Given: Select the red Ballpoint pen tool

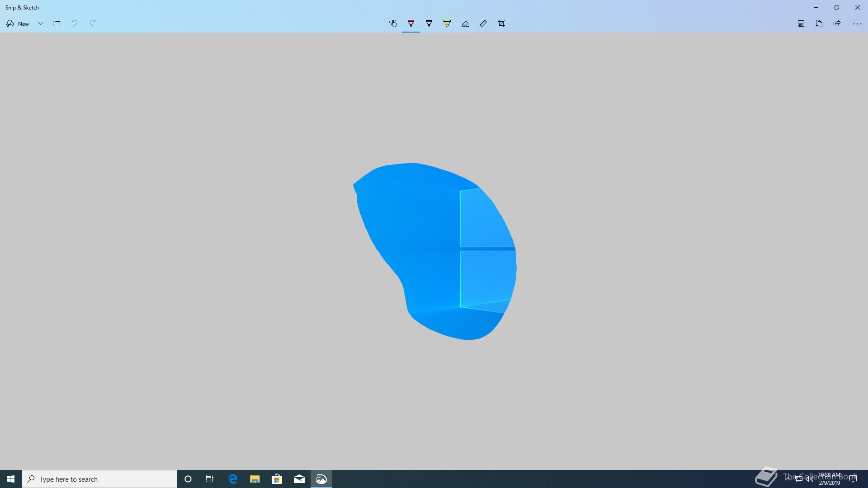Looking at the screenshot, I should tap(411, 23).
